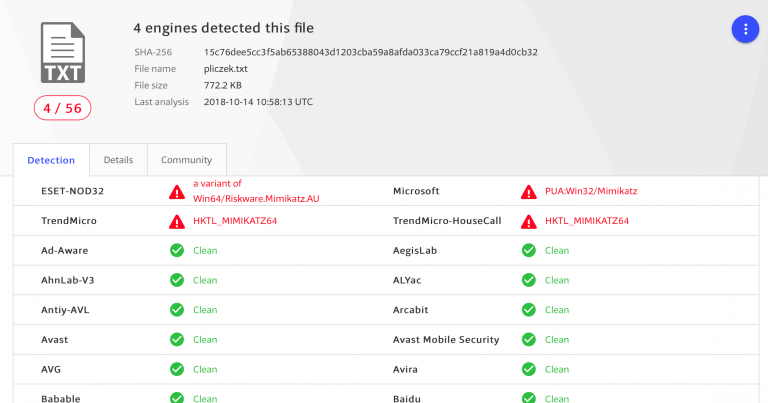Open the Community tab
This screenshot has height=403, width=768.
pyautogui.click(x=186, y=160)
